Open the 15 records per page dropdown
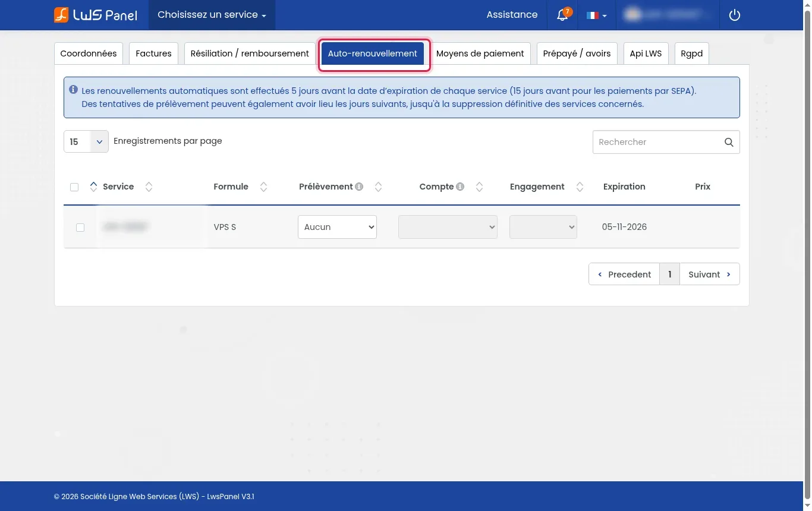Viewport: 812px width, 511px height. click(x=86, y=141)
